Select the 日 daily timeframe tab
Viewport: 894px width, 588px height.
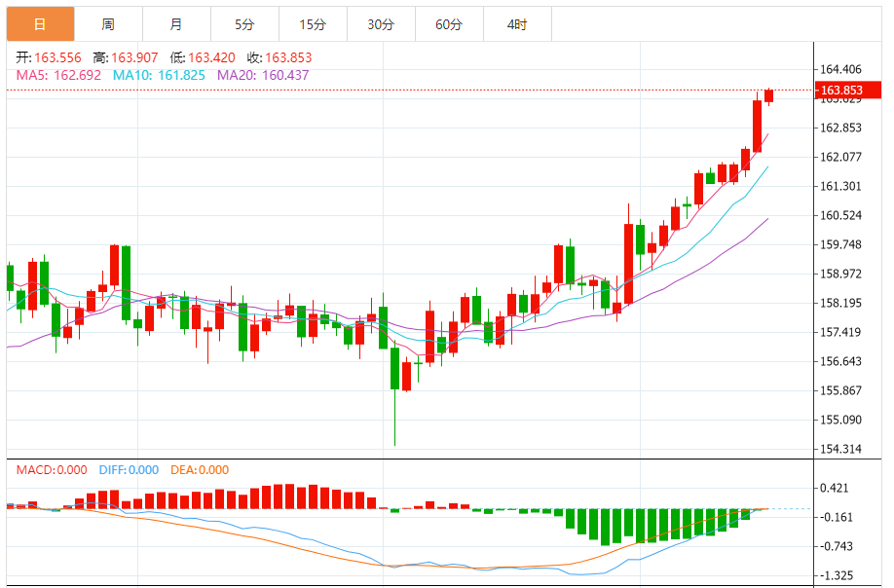(41, 24)
